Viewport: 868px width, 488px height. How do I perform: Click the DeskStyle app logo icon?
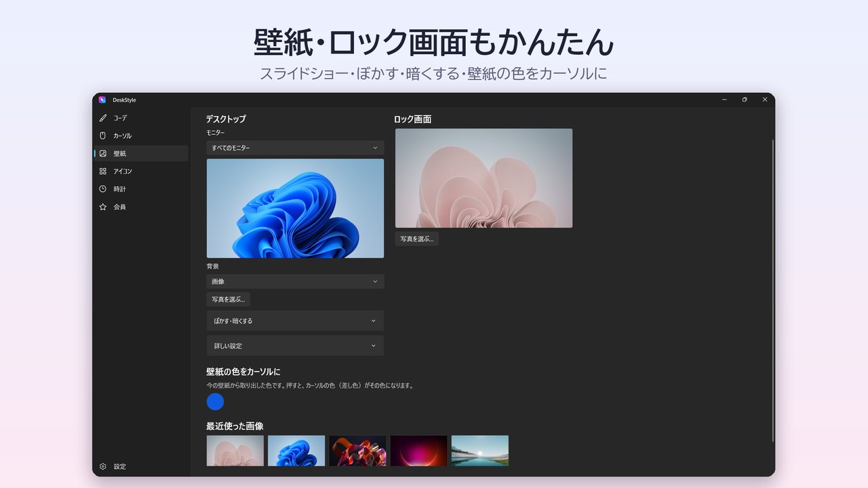coord(102,100)
